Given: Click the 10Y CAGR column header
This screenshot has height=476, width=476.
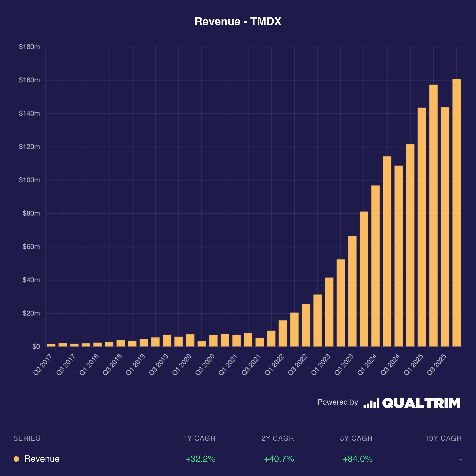Looking at the screenshot, I should 443,438.
